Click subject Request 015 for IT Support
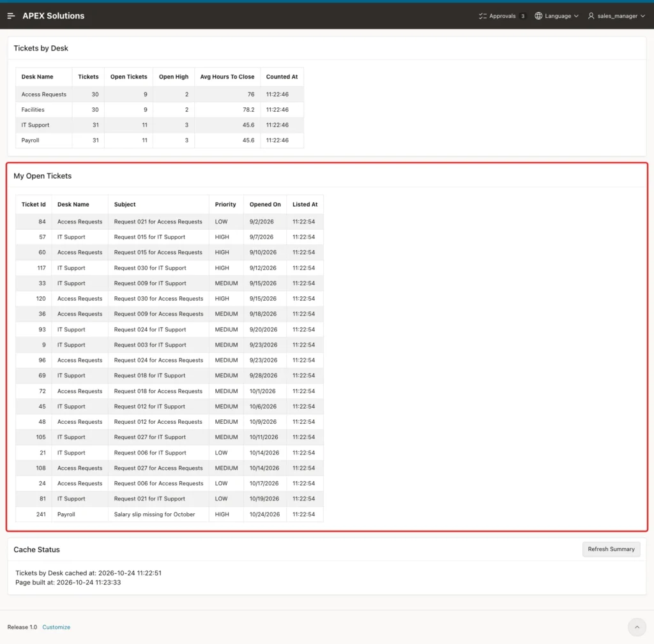Screen dimensions: 654x644 [x=149, y=237]
